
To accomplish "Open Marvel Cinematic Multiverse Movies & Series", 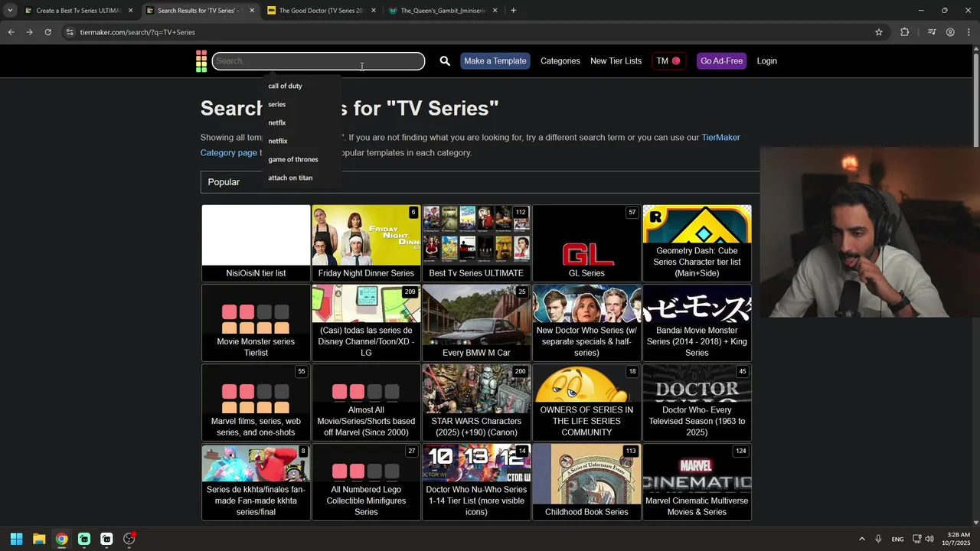I will click(697, 482).
